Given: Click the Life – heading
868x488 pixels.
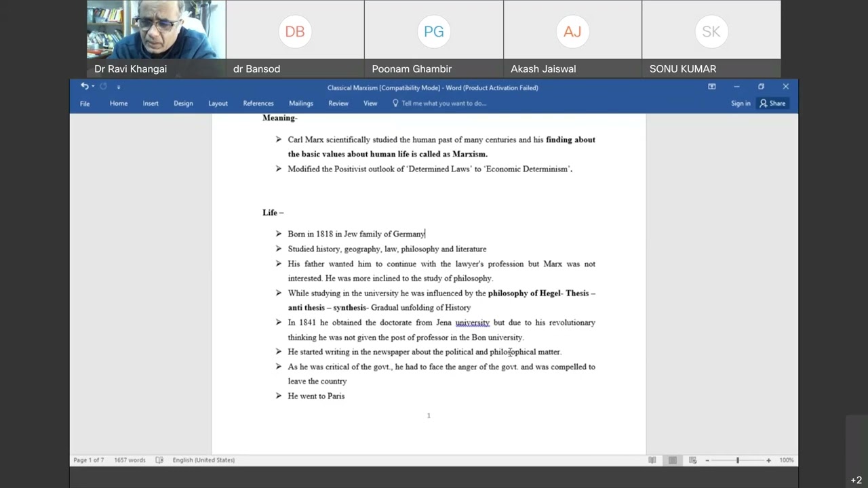Looking at the screenshot, I should 273,212.
